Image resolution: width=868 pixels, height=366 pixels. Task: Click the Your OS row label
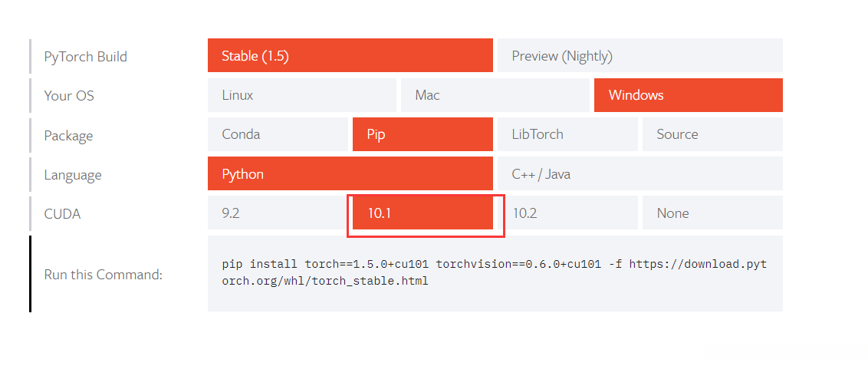(69, 96)
